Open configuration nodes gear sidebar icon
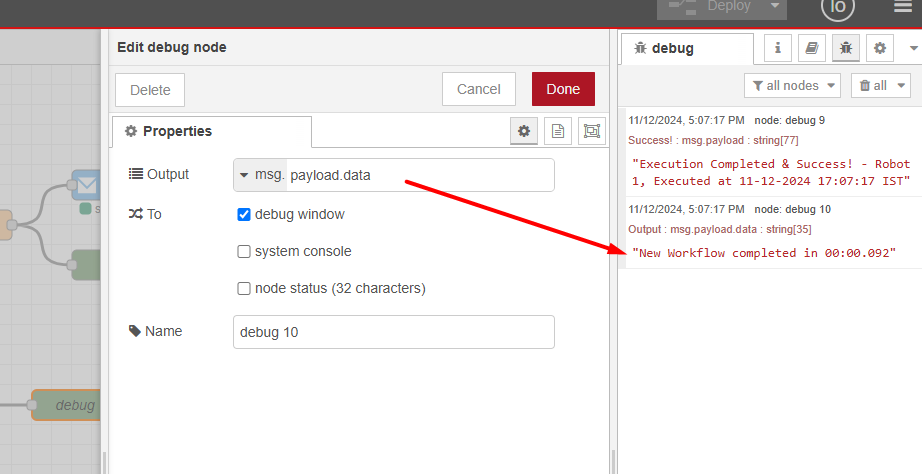The width and height of the screenshot is (922, 474). click(x=880, y=48)
